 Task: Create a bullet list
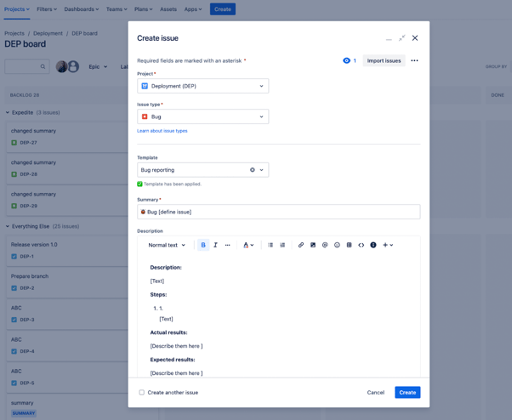[x=270, y=245]
